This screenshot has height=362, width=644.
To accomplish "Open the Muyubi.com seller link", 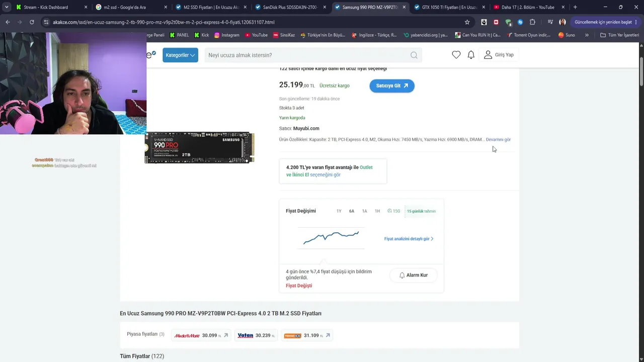I will (306, 128).
